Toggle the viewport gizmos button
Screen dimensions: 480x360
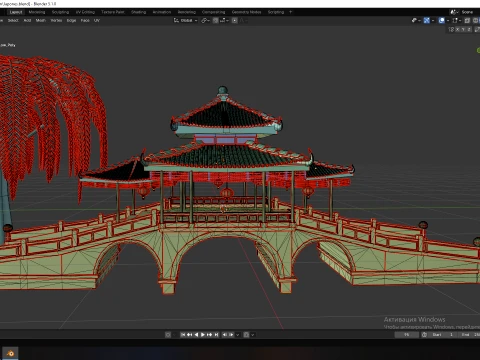pos(427,20)
